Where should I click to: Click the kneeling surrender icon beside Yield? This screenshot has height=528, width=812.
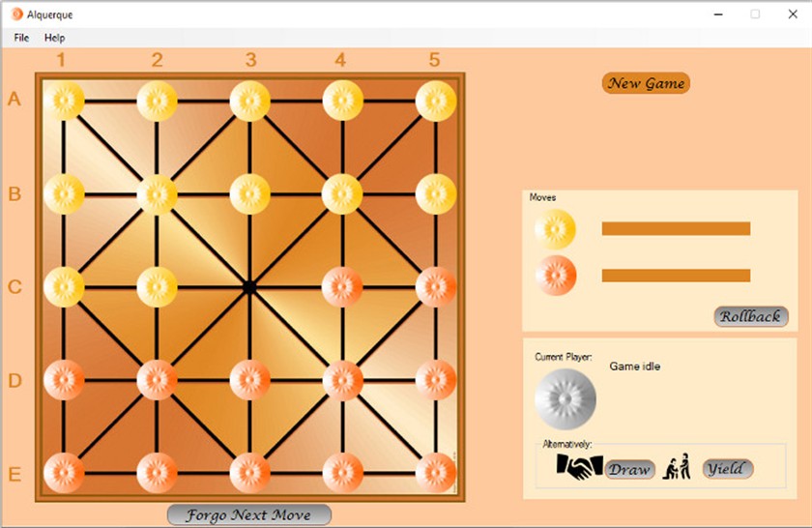(678, 466)
